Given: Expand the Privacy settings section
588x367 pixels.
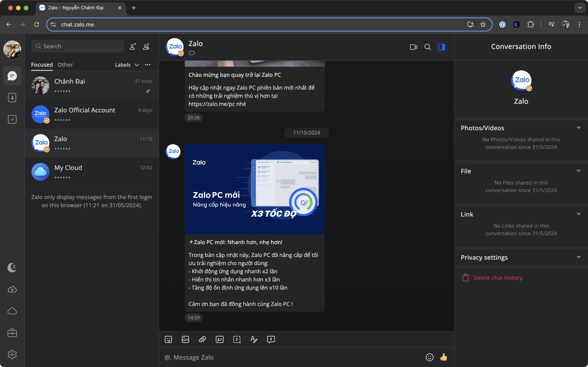Looking at the screenshot, I should [x=578, y=257].
